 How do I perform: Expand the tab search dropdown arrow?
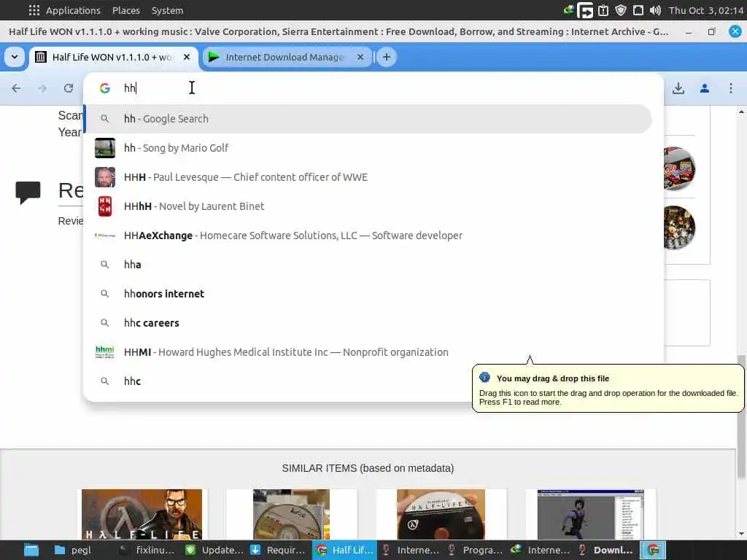(x=15, y=57)
